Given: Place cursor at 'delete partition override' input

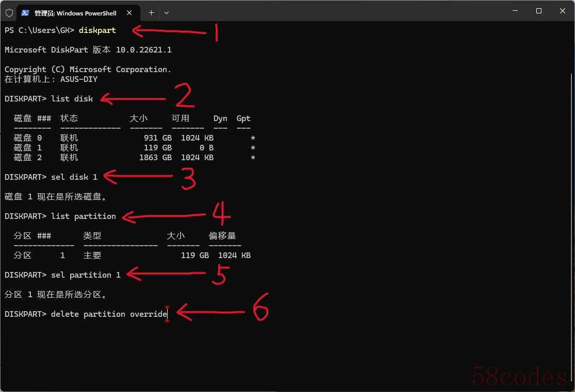Looking at the screenshot, I should tap(109, 314).
